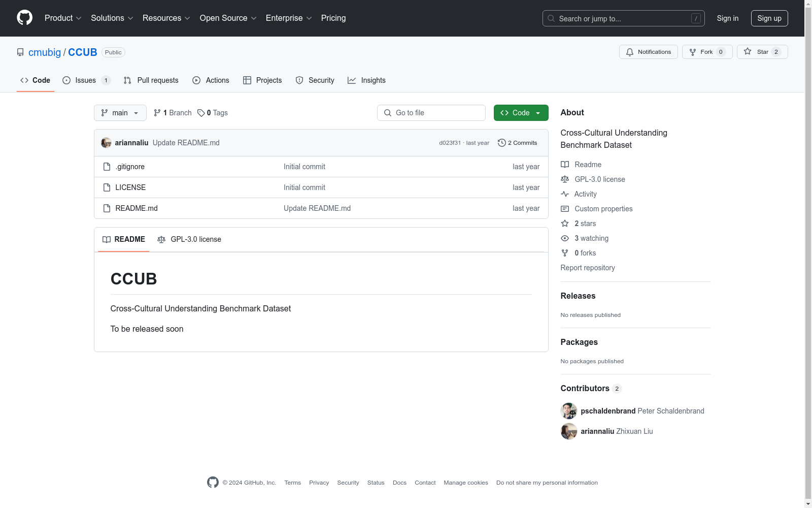Click Sign in
This screenshot has width=812, height=508.
(x=728, y=18)
